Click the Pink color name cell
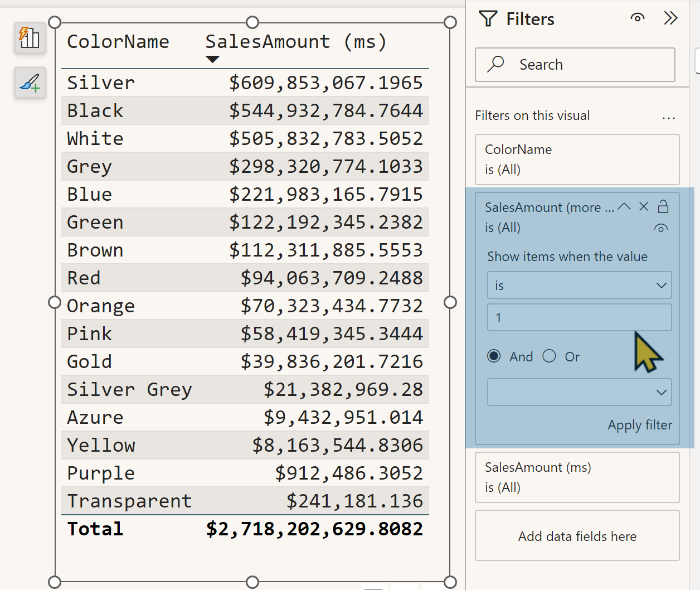Image resolution: width=700 pixels, height=590 pixels. (x=90, y=333)
